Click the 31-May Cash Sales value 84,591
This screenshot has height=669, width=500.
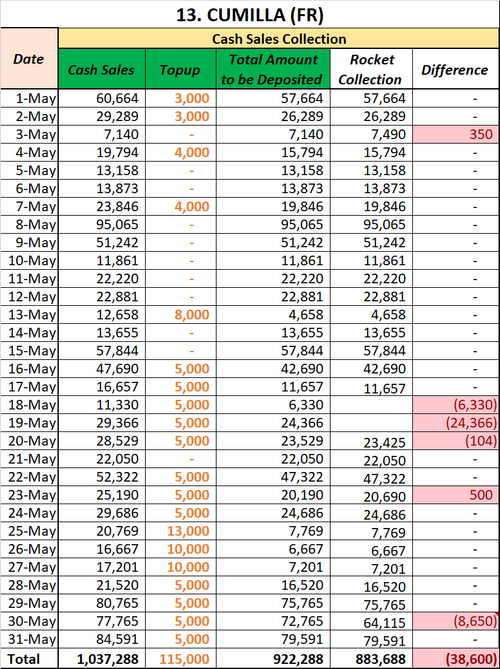117,639
